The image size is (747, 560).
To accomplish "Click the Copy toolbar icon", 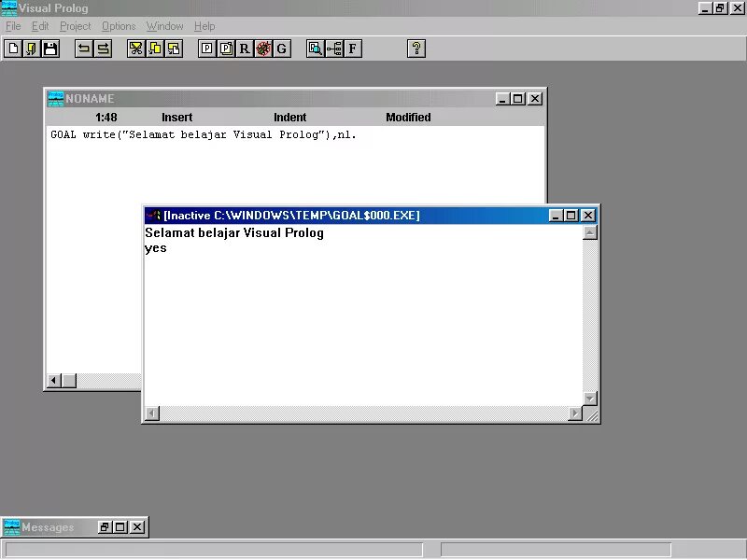I will [x=155, y=49].
